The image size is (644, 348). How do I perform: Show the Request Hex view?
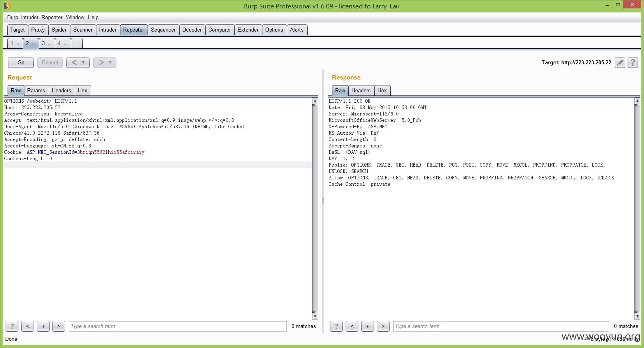83,90
